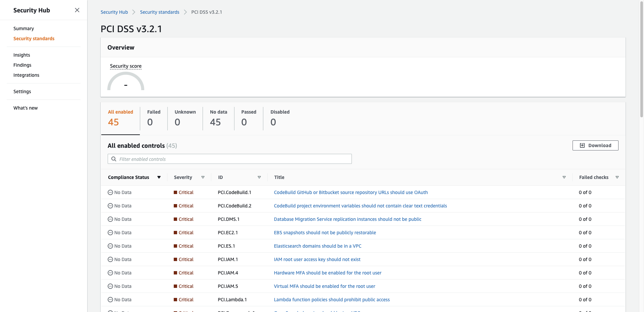Viewport: 644px width, 312px height.
Task: Open Virtual MFA root user control
Action: (x=324, y=286)
